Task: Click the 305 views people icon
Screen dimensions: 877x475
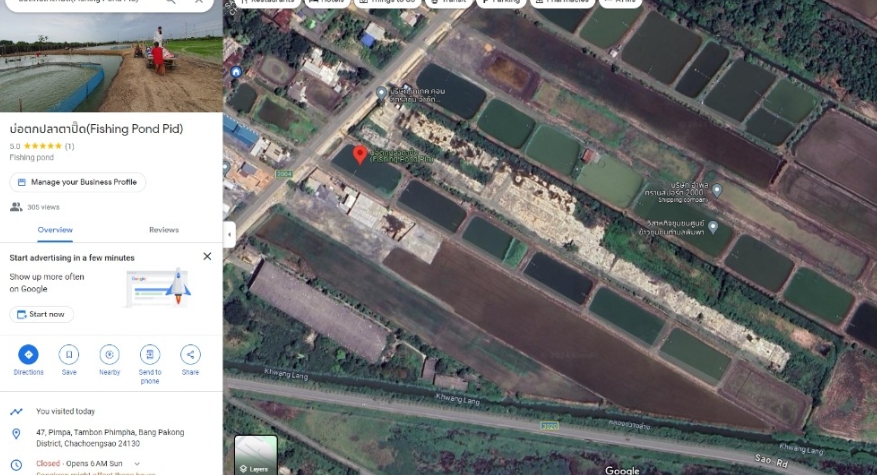Action: pyautogui.click(x=16, y=207)
